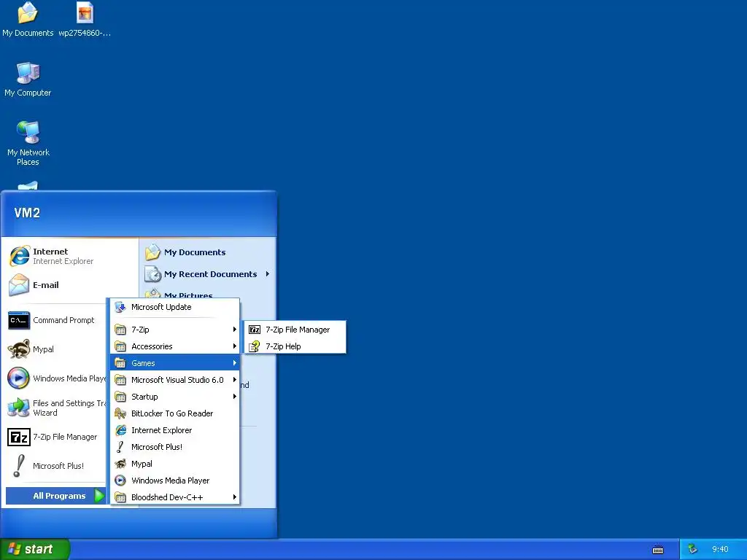
Task: Start Files and Settings Transfer Wizard
Action: click(x=55, y=408)
